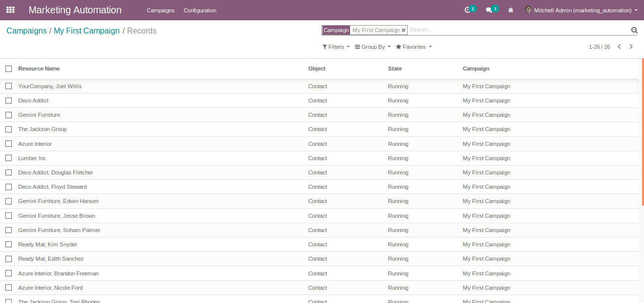Image resolution: width=644 pixels, height=303 pixels.
Task: Sort by State column header
Action: click(395, 68)
